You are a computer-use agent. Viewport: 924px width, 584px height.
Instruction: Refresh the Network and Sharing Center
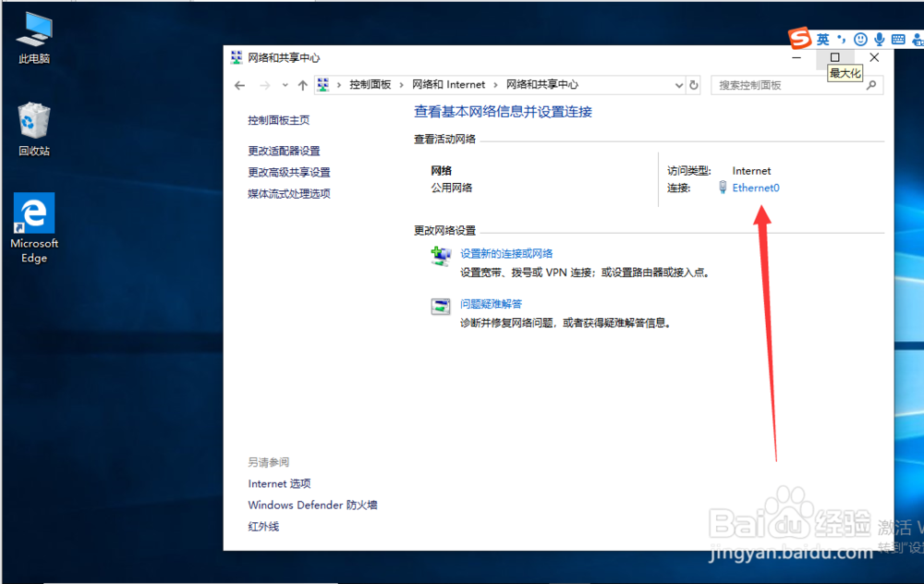[x=694, y=85]
